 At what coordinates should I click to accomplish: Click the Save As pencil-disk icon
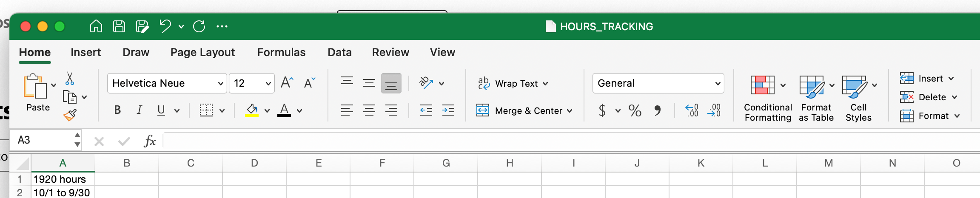[142, 26]
